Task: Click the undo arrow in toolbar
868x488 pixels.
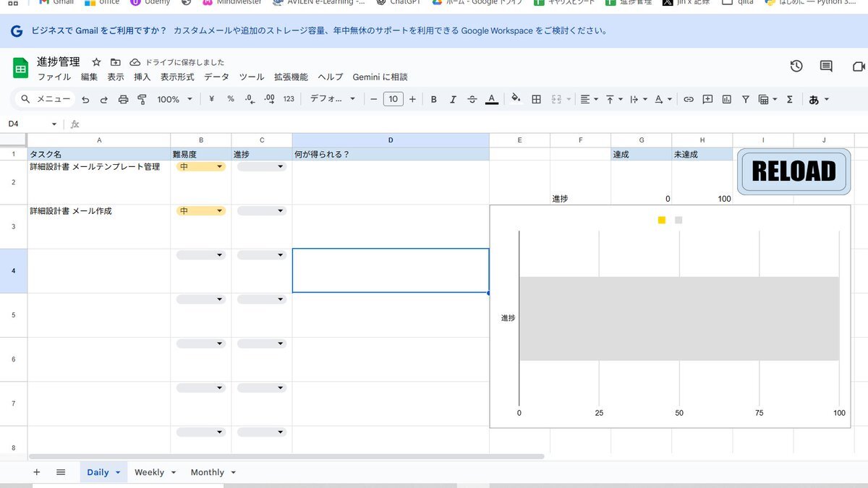Action: pyautogui.click(x=85, y=100)
